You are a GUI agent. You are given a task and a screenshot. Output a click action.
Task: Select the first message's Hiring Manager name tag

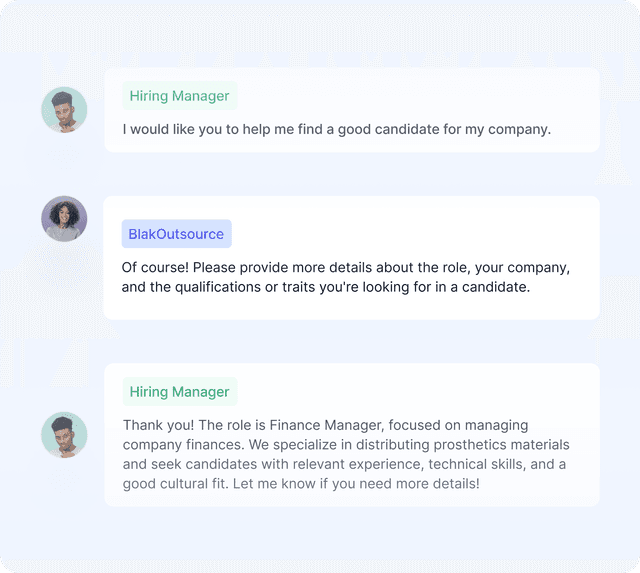point(179,96)
